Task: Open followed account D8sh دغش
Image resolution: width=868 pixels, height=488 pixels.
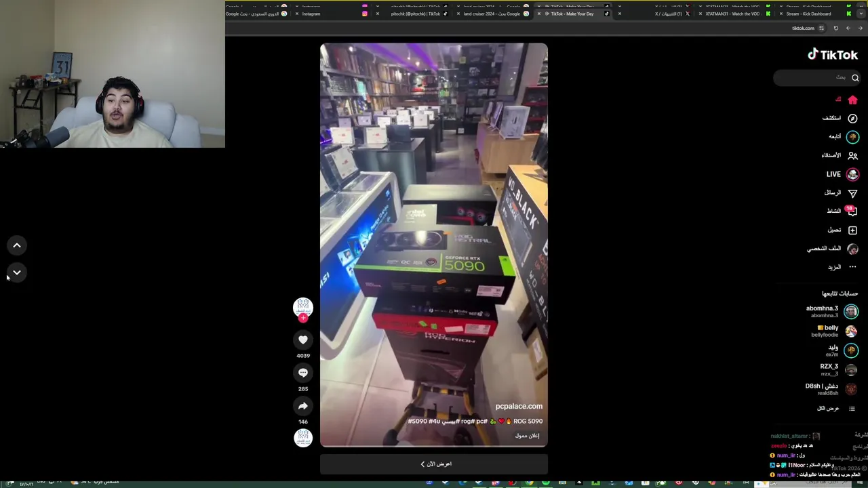Action: (x=831, y=389)
